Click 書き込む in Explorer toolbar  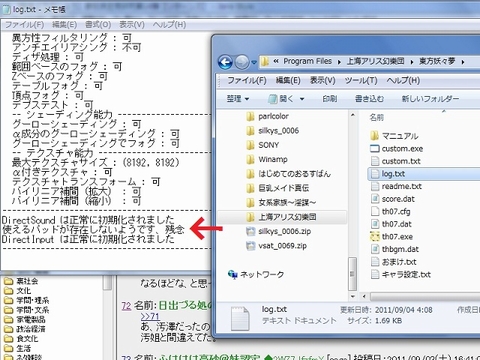369,99
